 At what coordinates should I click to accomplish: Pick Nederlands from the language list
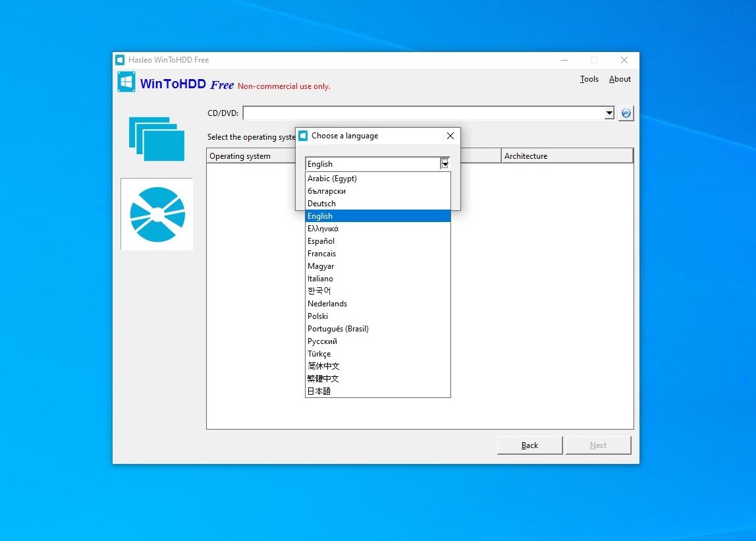[x=378, y=304]
